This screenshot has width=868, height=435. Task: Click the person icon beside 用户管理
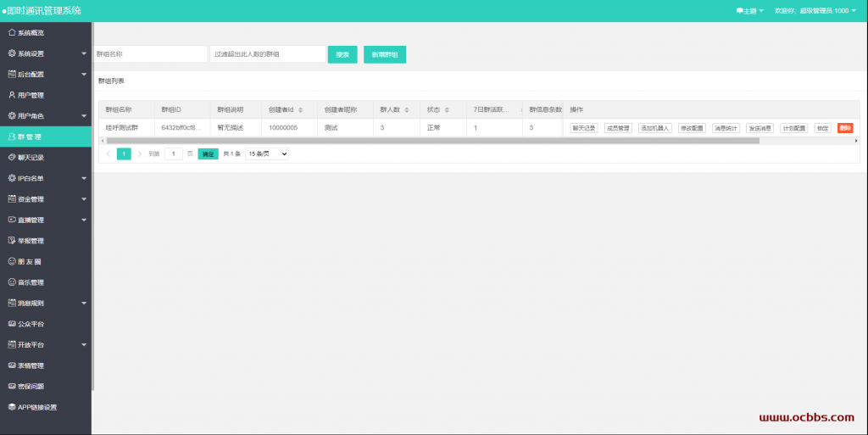pyautogui.click(x=12, y=95)
